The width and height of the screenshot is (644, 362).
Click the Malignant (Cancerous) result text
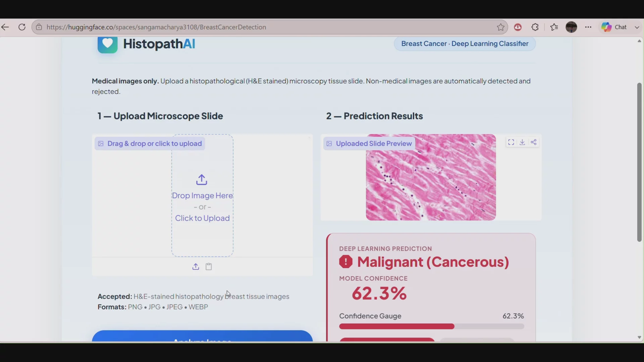[x=433, y=262]
